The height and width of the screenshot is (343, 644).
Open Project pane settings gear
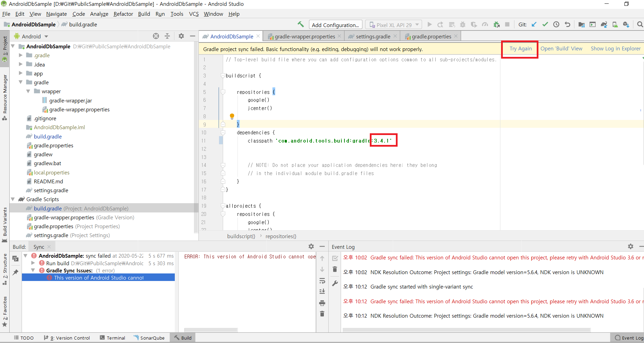181,36
